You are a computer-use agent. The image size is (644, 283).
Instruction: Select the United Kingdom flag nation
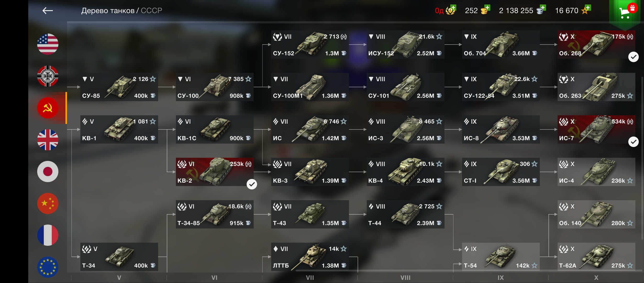coord(48,140)
